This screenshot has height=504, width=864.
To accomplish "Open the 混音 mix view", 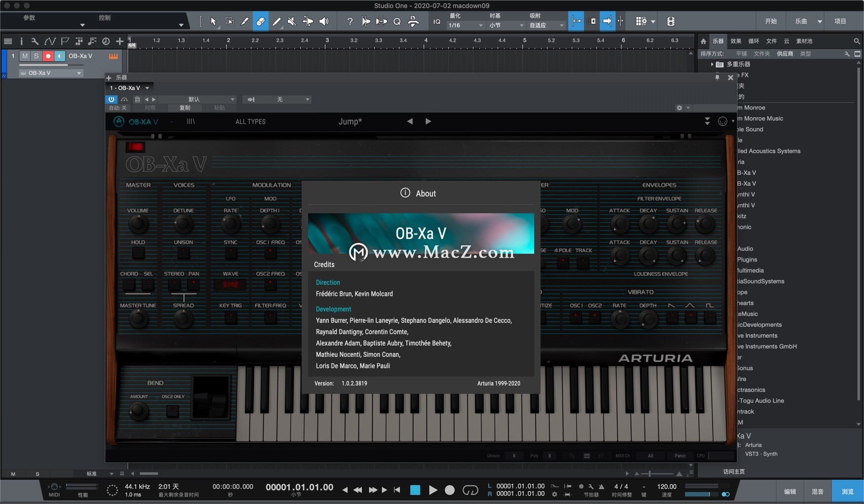I will click(818, 492).
